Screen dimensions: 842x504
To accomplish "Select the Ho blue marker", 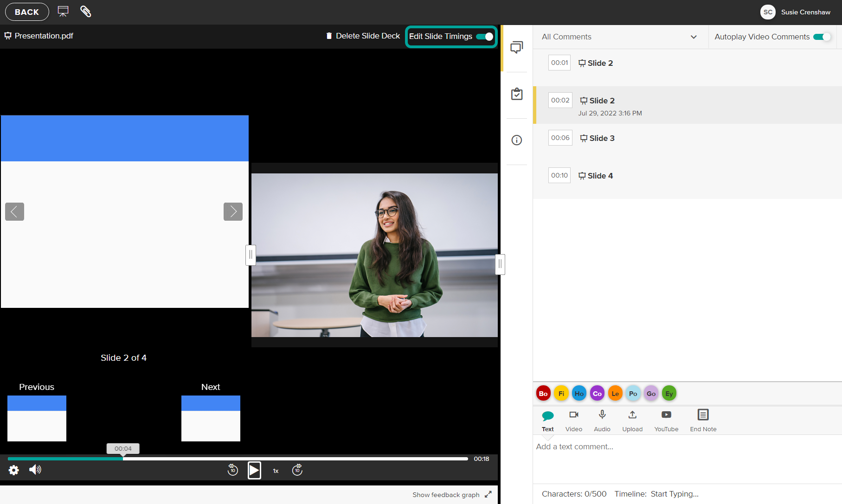I will coord(579,393).
